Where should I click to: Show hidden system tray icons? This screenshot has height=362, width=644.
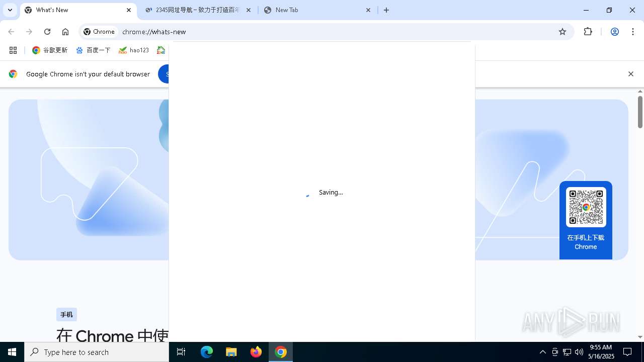tap(542, 352)
